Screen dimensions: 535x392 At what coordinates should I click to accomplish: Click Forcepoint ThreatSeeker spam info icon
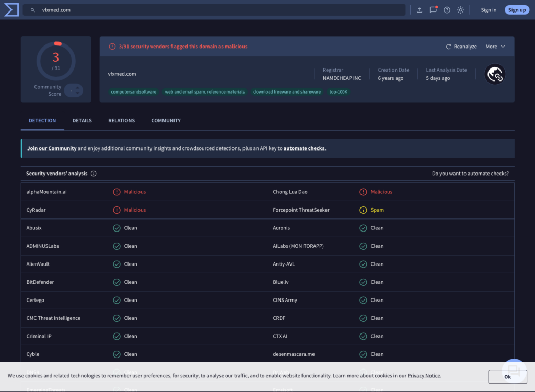(x=363, y=210)
